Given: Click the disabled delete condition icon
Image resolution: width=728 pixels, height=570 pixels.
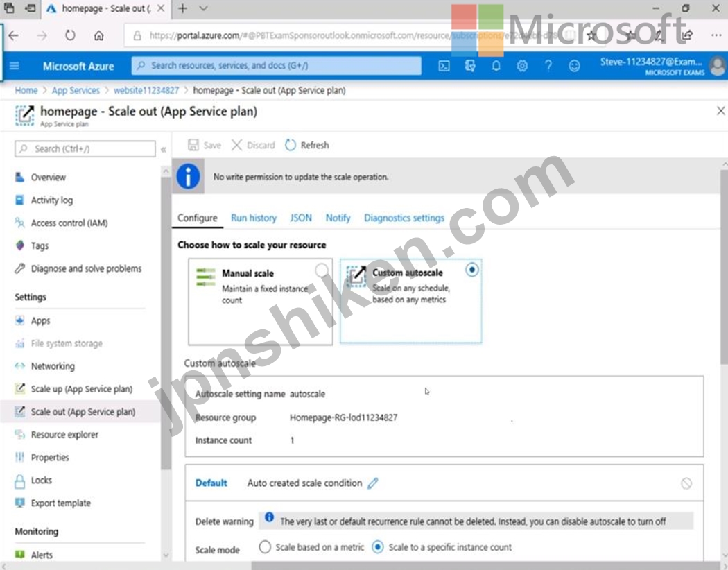Looking at the screenshot, I should pos(686,483).
